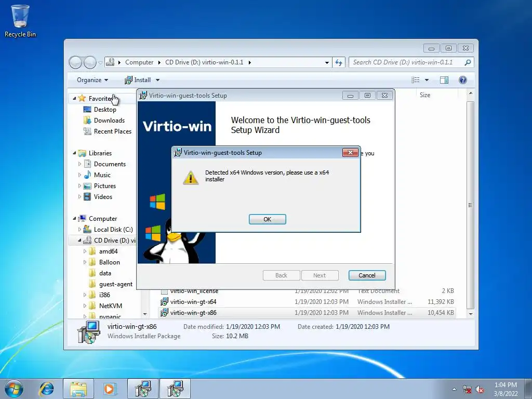Expand the amd64 folder arrow
The height and width of the screenshot is (399, 532).
(85, 251)
